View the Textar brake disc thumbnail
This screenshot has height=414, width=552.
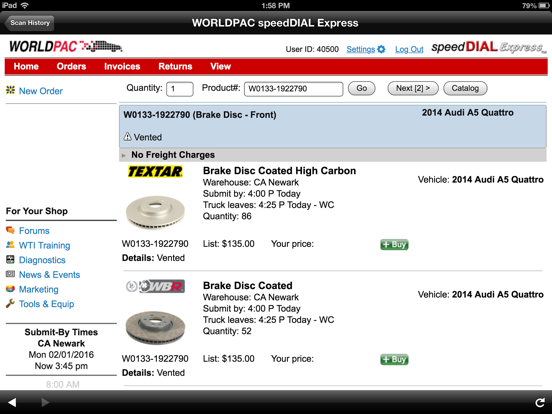point(155,212)
